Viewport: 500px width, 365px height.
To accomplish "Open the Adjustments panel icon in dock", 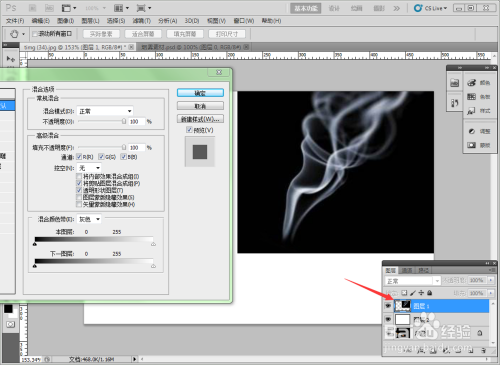I will tap(471, 131).
